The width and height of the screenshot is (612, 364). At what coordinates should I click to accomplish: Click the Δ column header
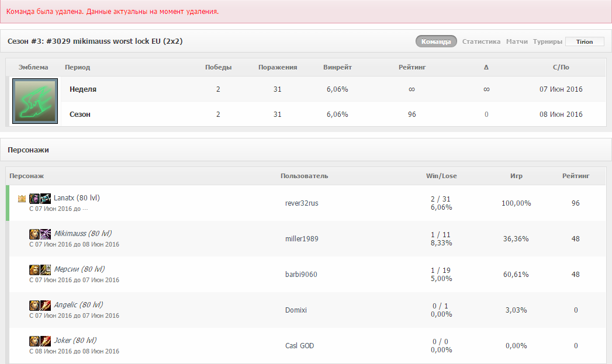pos(486,67)
